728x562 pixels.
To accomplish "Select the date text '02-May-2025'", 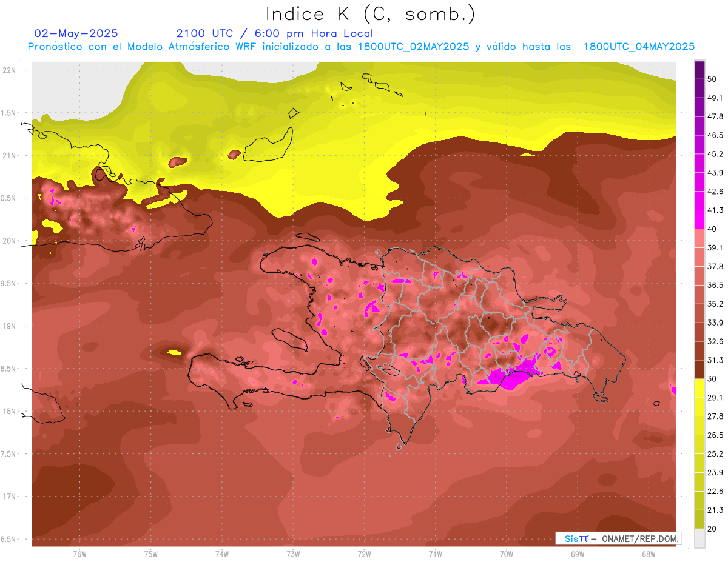I will coord(76,33).
